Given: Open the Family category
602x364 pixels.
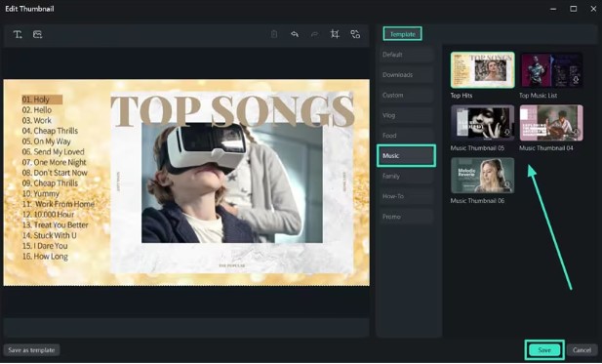Looking at the screenshot, I should (x=406, y=177).
